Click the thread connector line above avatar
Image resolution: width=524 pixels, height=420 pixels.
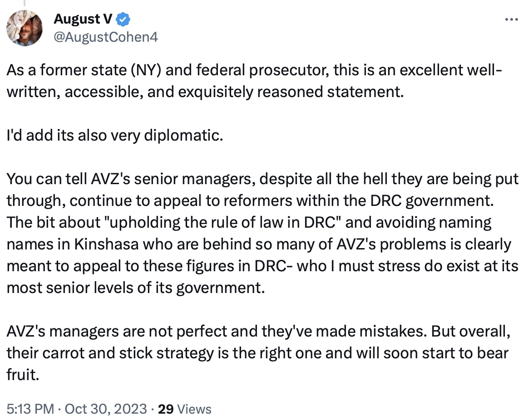point(25,3)
